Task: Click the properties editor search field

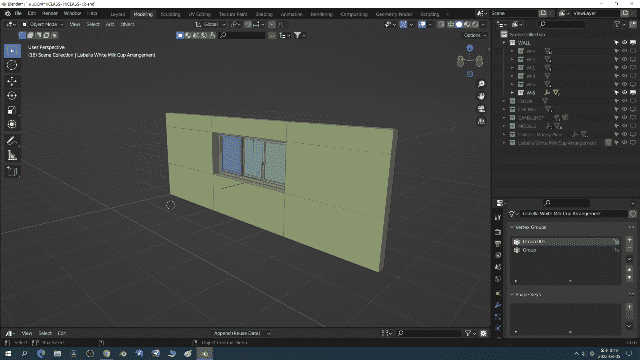Action: coord(567,203)
